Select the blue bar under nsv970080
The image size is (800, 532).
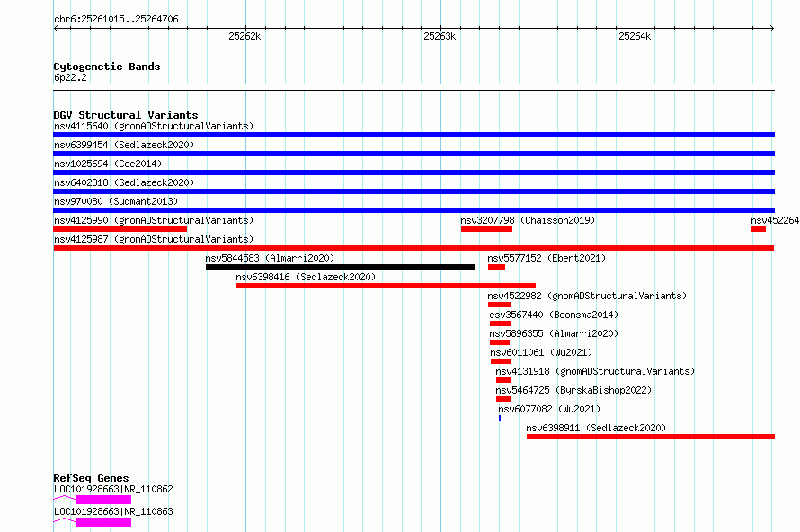click(413, 210)
